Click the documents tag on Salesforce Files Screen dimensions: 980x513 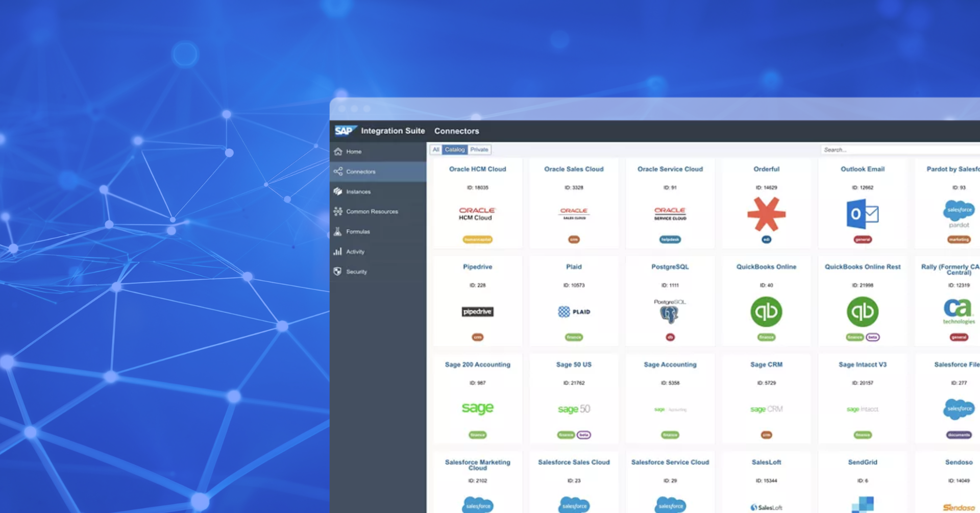[959, 435]
